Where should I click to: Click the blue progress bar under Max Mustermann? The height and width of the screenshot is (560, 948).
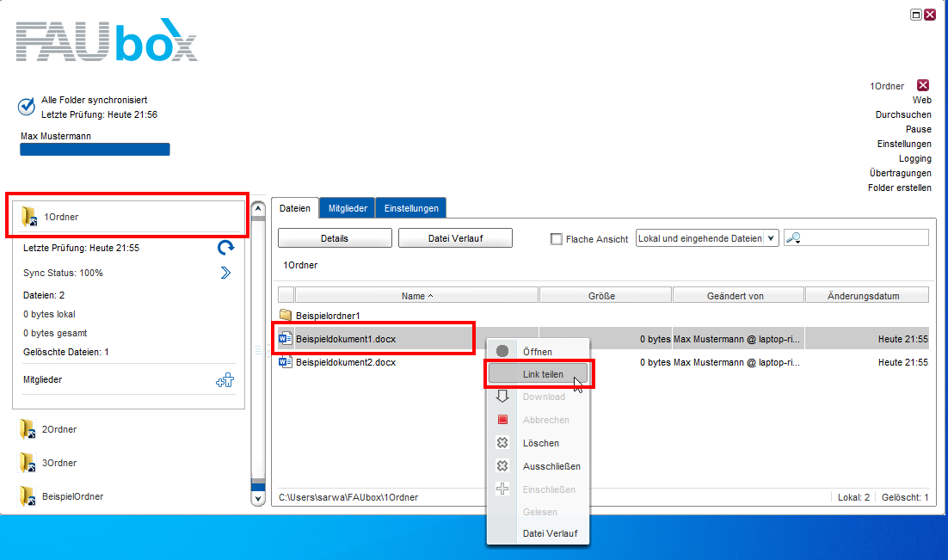click(95, 150)
